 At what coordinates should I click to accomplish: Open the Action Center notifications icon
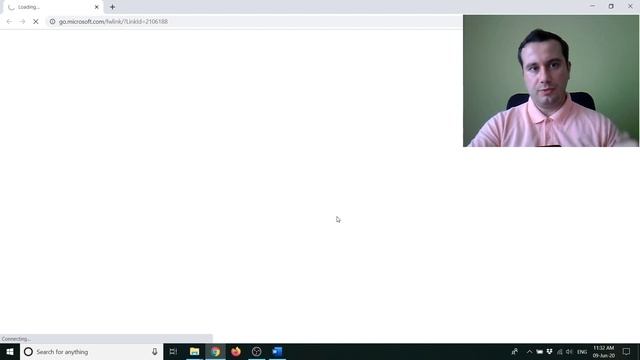627,352
